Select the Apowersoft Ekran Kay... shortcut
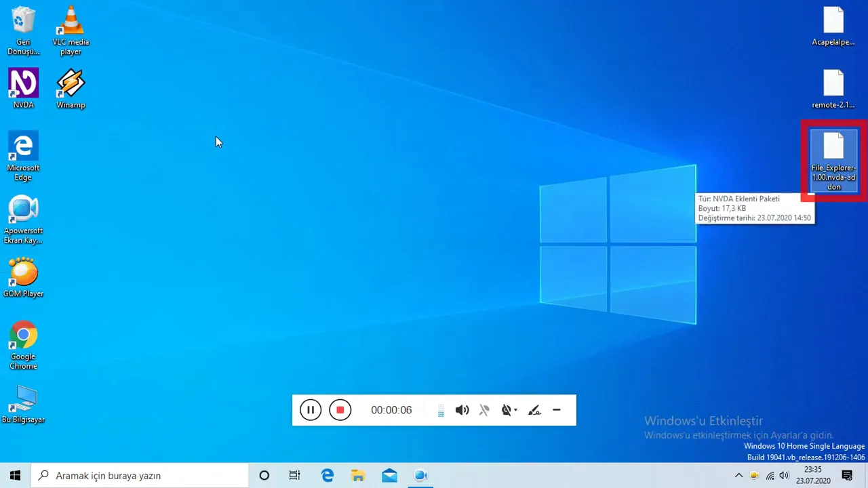 pos(23,220)
